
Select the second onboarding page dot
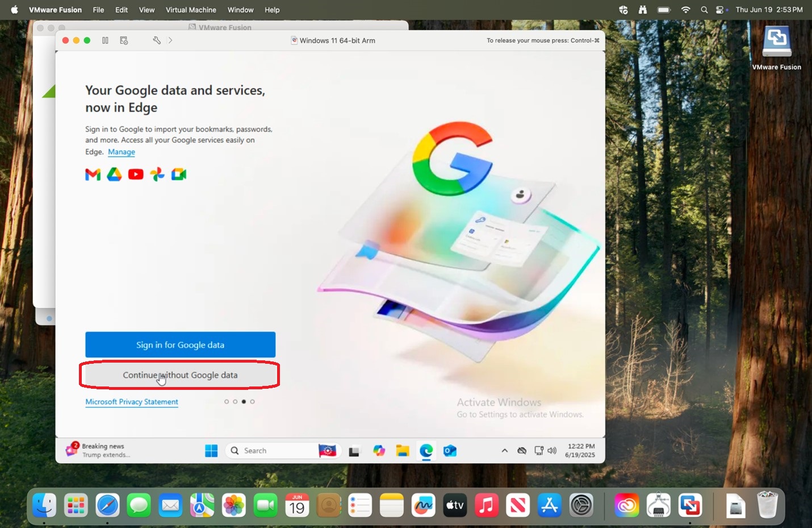[x=235, y=402]
